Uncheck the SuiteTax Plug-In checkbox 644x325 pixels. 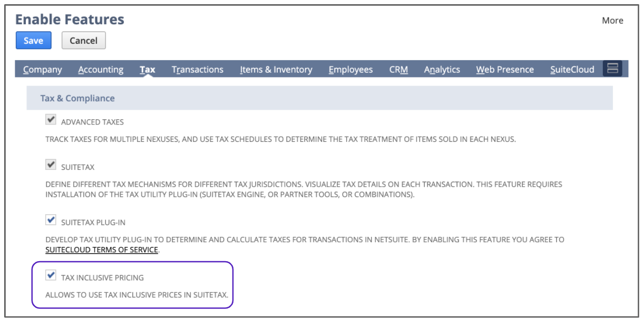pos(51,219)
